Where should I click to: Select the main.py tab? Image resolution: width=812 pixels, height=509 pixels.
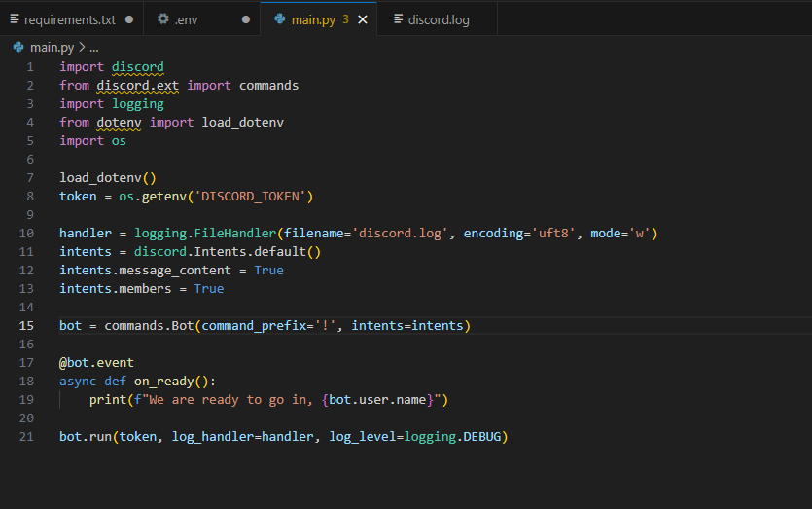(318, 19)
